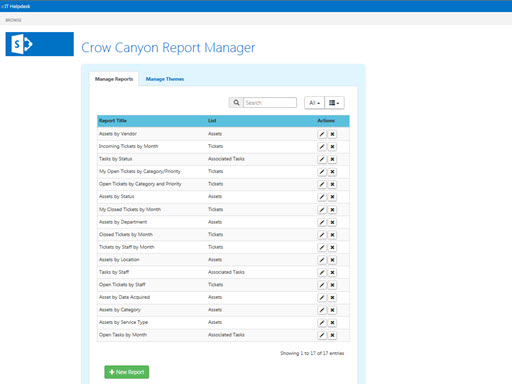
Task: Edit My Closed Tickets by Month
Action: click(x=322, y=210)
